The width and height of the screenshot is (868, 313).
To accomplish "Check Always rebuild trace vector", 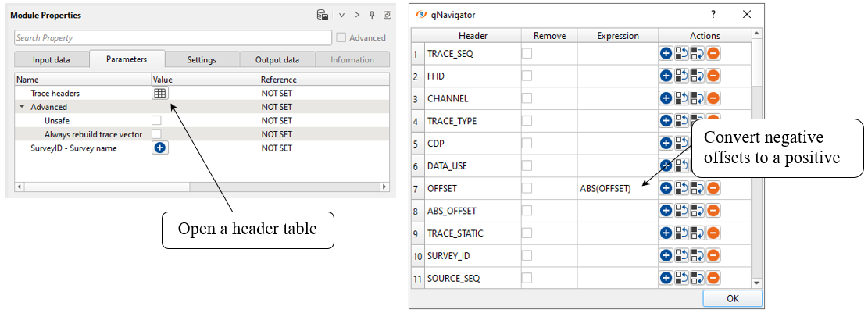I will [157, 134].
